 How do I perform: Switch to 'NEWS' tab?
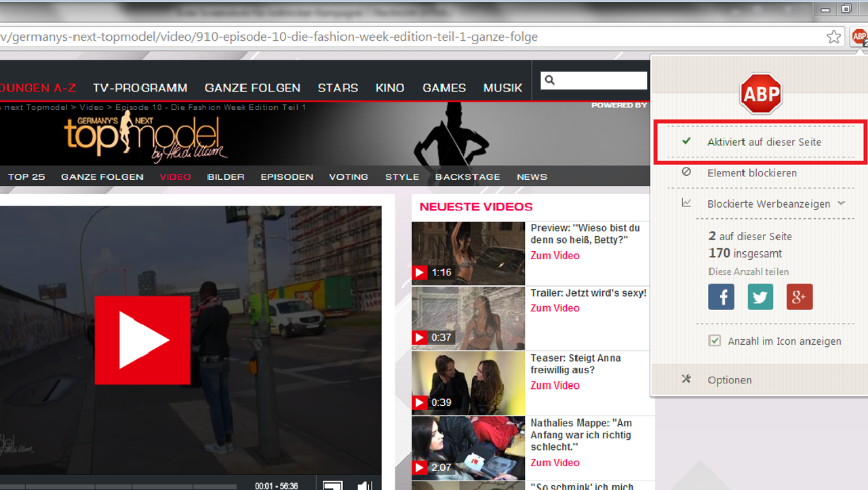532,176
